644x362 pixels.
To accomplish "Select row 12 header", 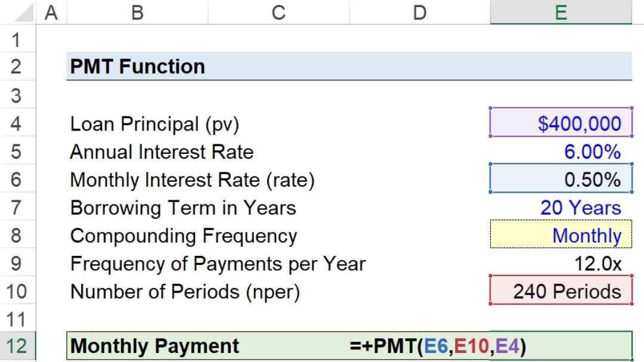I will pyautogui.click(x=17, y=346).
